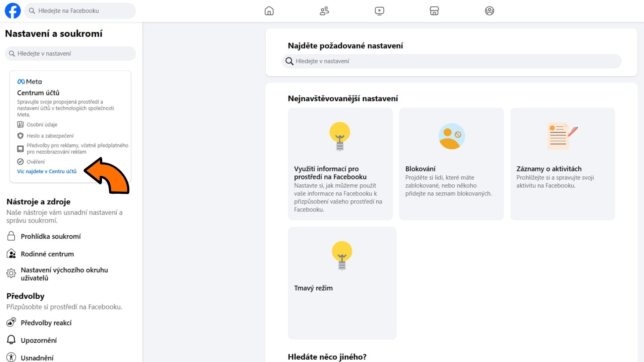This screenshot has height=362, width=644.
Task: Enable Usnadnění accessibility settings
Action: (x=37, y=357)
